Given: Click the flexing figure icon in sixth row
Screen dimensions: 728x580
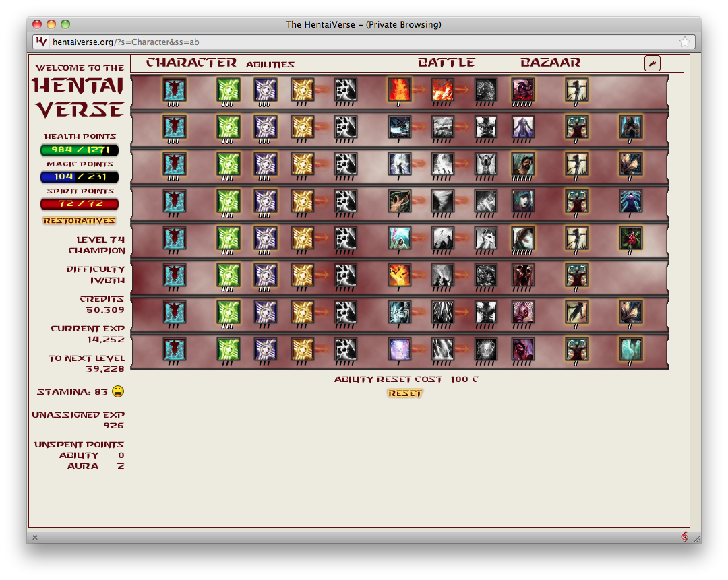Looking at the screenshot, I should pos(576,275).
